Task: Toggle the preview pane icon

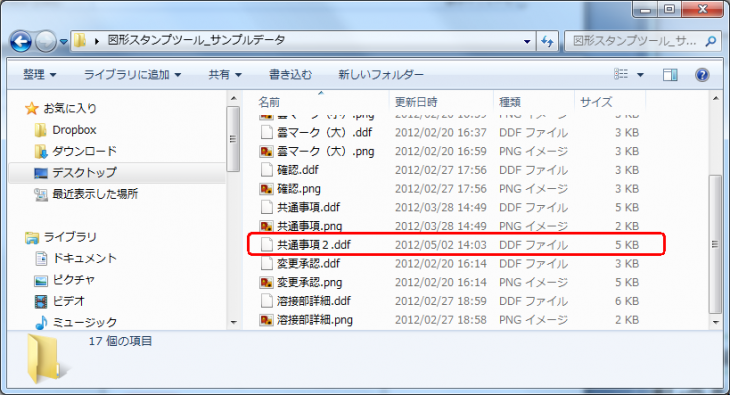Action: [670, 75]
